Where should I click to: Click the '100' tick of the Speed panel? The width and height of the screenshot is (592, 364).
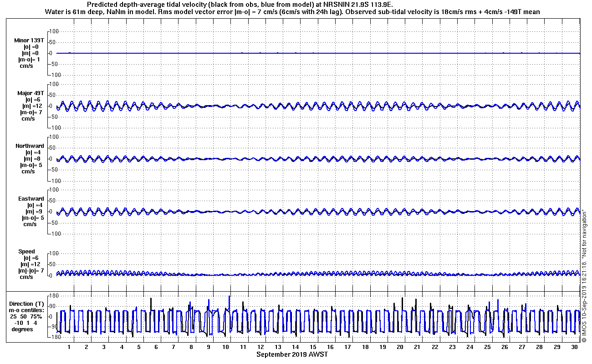[54, 253]
